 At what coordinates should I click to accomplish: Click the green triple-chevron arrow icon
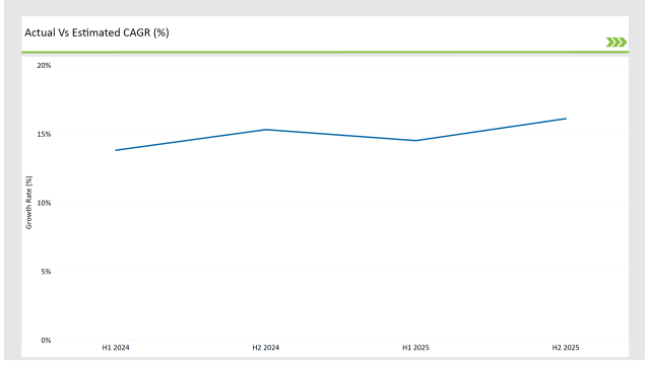[616, 42]
